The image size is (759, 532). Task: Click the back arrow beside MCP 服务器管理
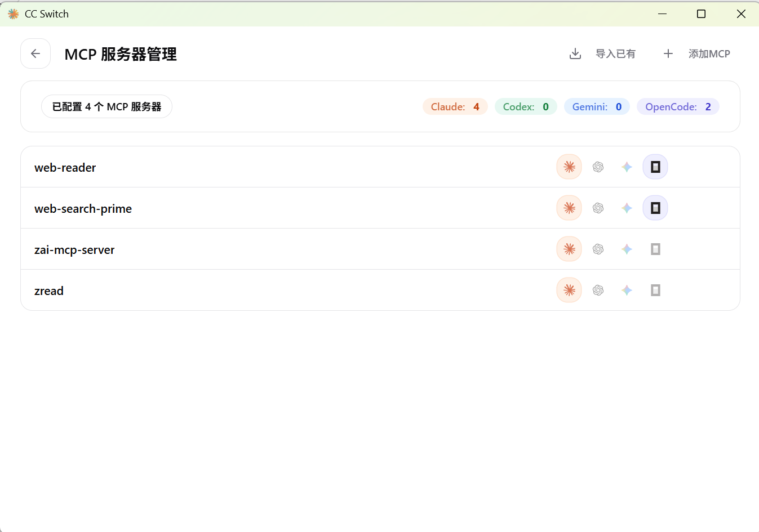35,53
